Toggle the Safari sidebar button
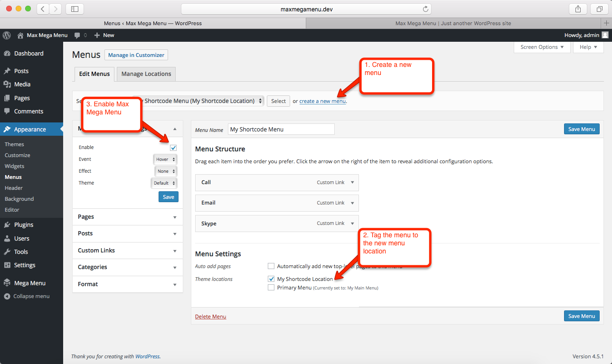612x364 pixels. click(75, 9)
